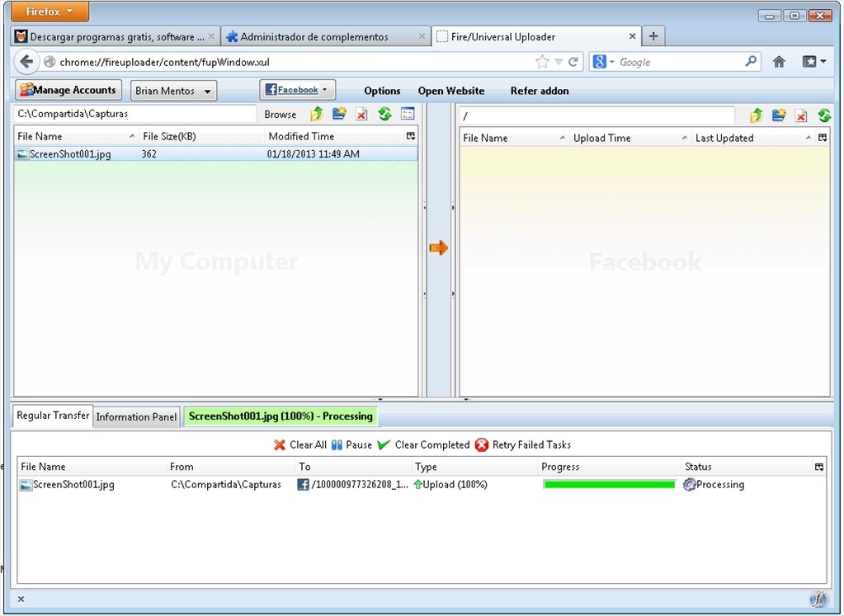Browse for a local folder
Image resolution: width=844 pixels, height=616 pixels.
[x=280, y=114]
